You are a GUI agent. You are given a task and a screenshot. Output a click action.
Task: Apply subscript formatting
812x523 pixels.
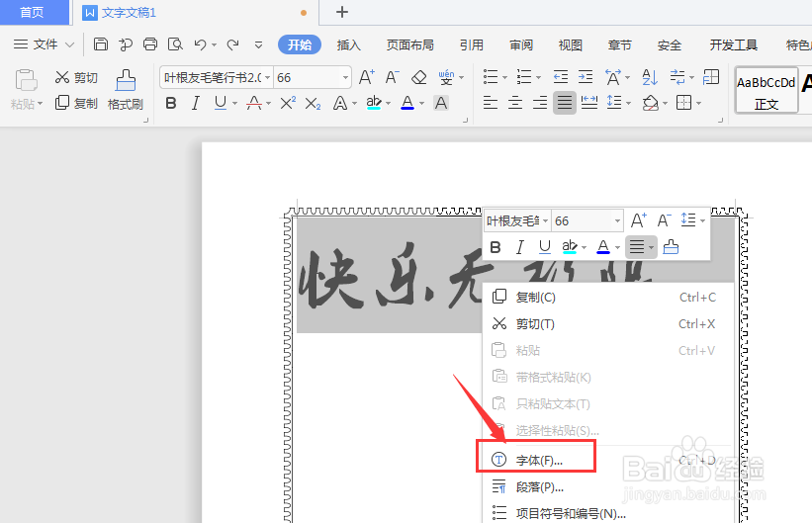pos(313,104)
